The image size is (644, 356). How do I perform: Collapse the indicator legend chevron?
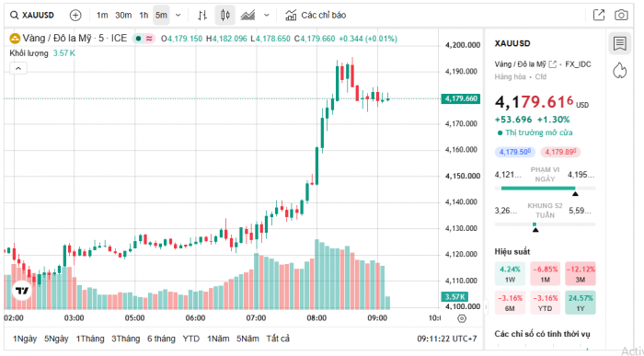pos(18,69)
